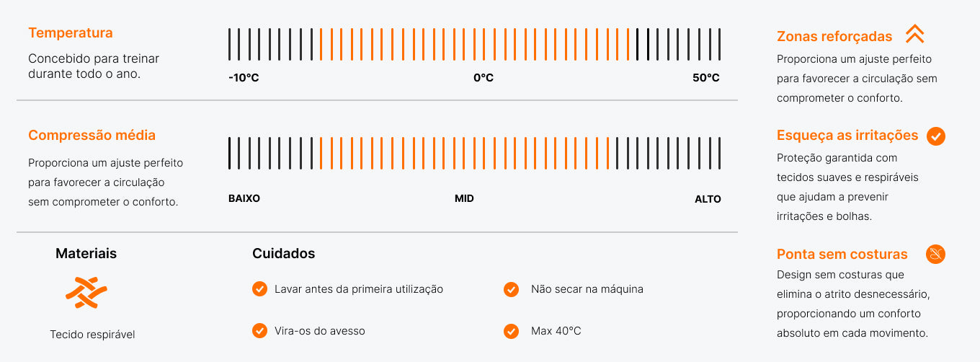Select the Temperatura heading

point(71,33)
